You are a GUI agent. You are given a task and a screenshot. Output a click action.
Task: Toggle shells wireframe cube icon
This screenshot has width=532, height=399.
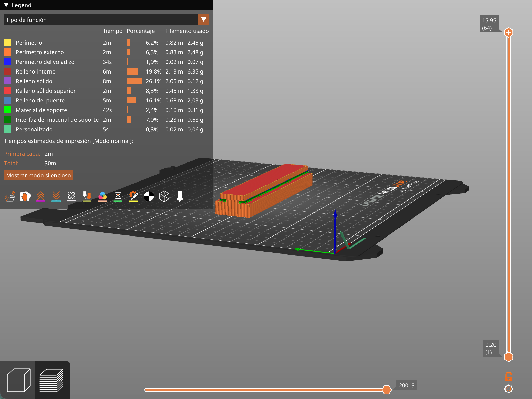(x=164, y=196)
